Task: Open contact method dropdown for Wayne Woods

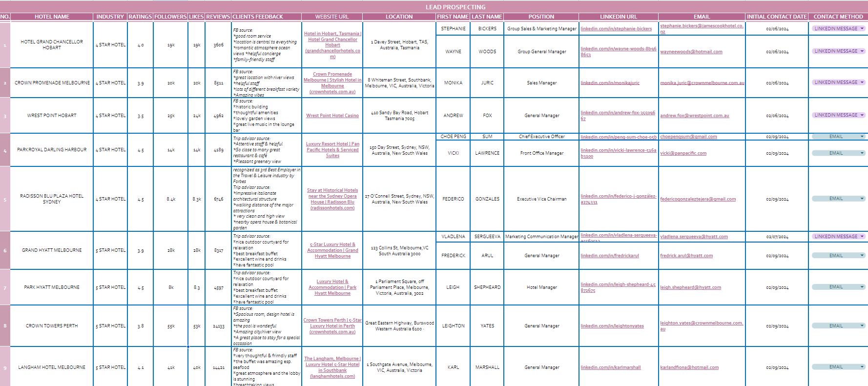Action: tap(862, 51)
